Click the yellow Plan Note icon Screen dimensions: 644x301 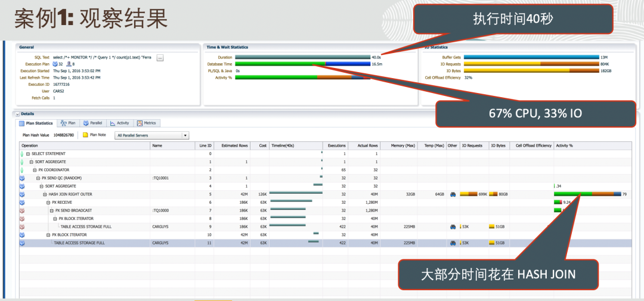(85, 135)
